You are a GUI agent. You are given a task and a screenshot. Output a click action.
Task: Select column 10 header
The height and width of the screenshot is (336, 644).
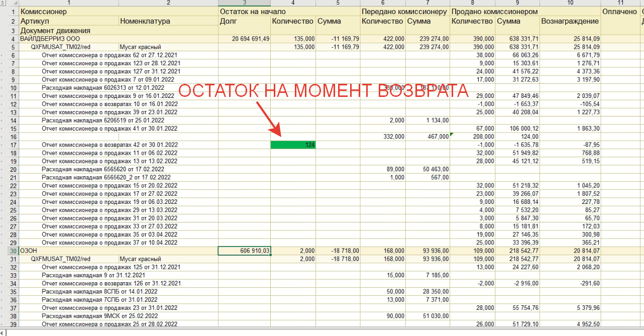pyautogui.click(x=570, y=3)
